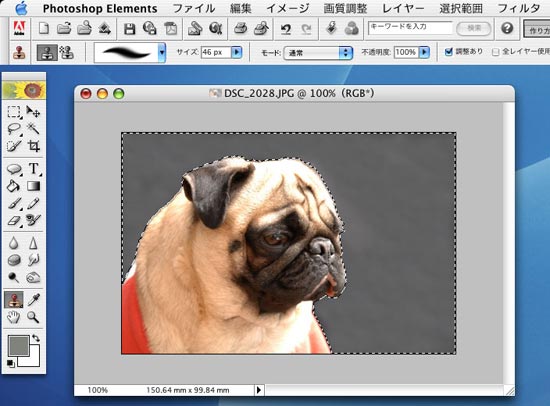Select the Move tool

coord(33,112)
